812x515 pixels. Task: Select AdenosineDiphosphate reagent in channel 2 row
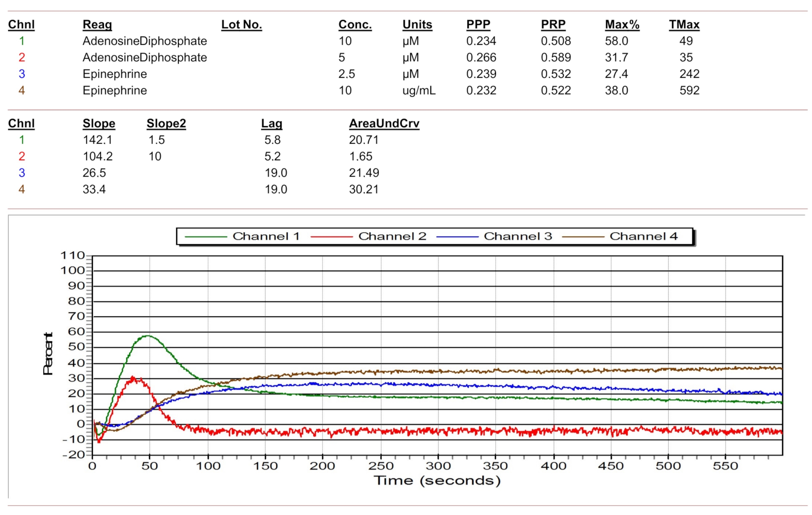(145, 57)
